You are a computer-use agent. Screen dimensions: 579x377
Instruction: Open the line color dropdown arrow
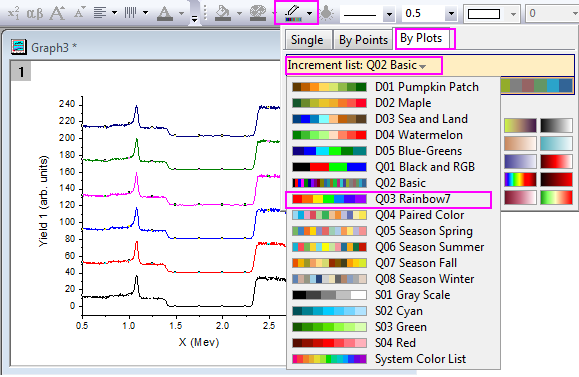(309, 14)
